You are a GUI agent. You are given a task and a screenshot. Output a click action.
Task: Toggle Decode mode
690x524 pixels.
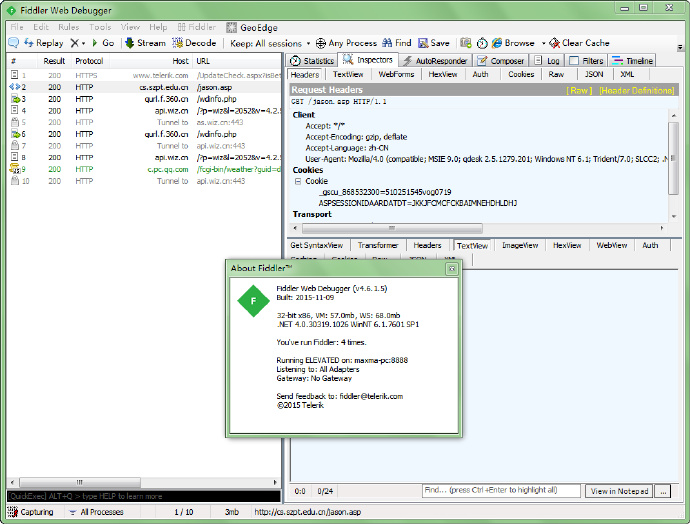pyautogui.click(x=194, y=43)
